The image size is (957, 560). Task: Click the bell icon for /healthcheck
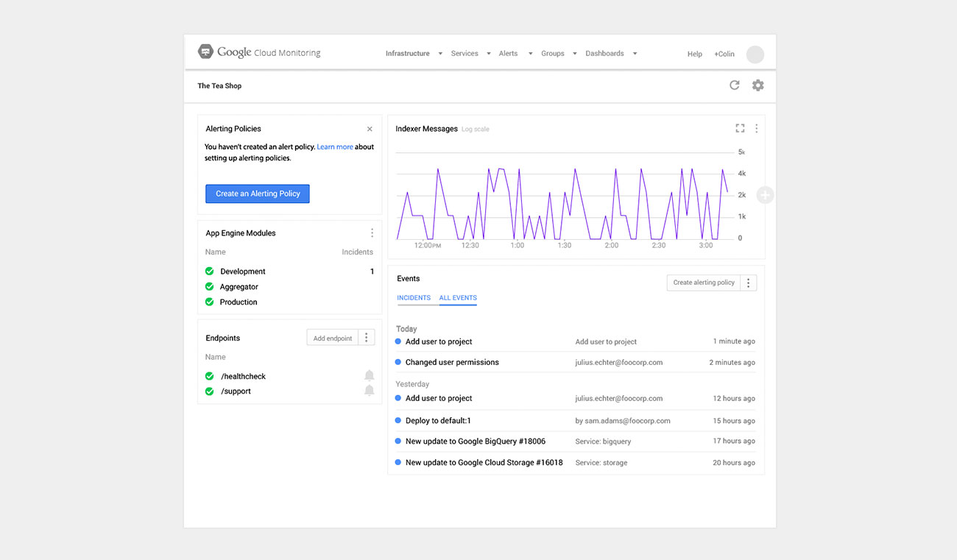[370, 376]
